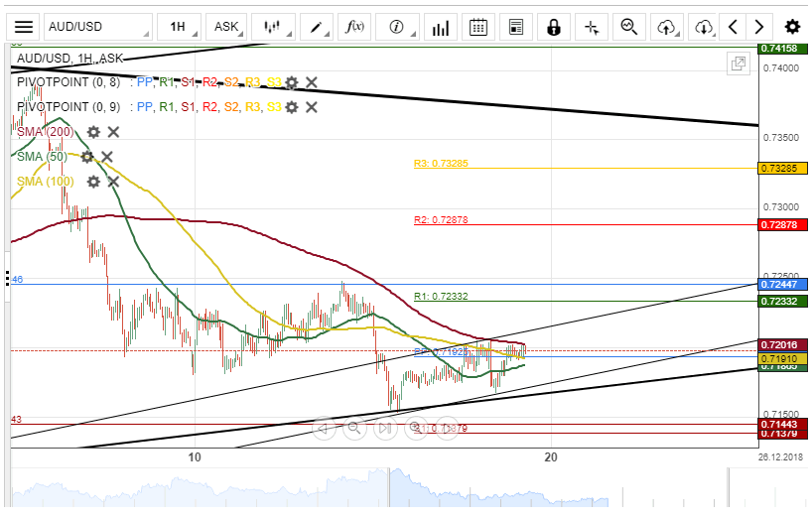This screenshot has height=517, width=812.
Task: Open the pencil drawing tools menu
Action: coord(317,27)
